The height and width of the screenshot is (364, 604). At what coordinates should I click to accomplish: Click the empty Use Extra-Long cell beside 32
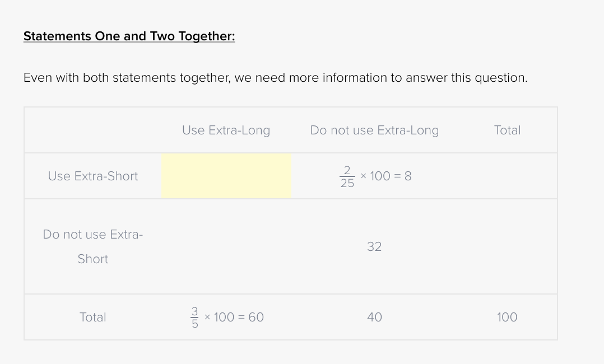point(226,246)
